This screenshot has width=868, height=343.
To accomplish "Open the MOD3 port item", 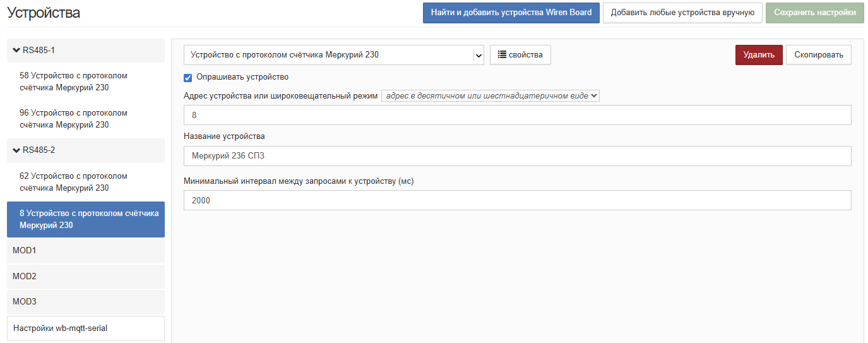I will [85, 302].
